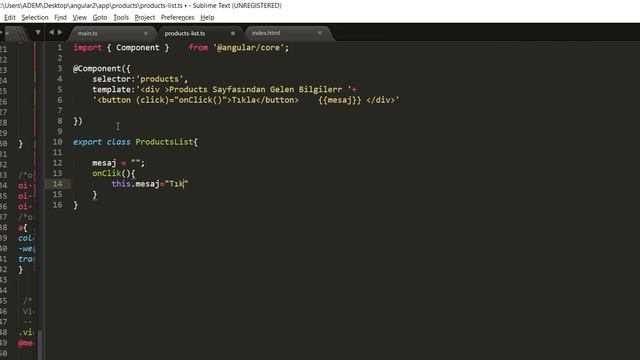Click the 'import' keyword on line 1
The height and width of the screenshot is (360, 640).
[87, 48]
